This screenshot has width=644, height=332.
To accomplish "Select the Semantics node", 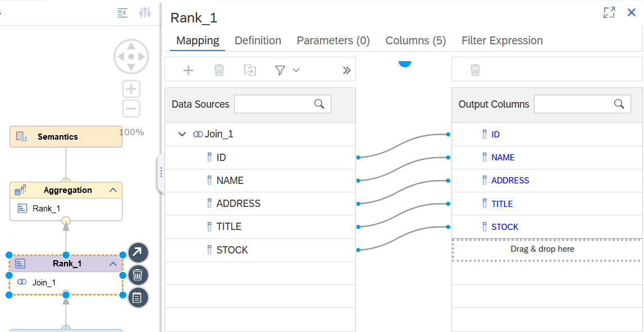I will (66, 137).
